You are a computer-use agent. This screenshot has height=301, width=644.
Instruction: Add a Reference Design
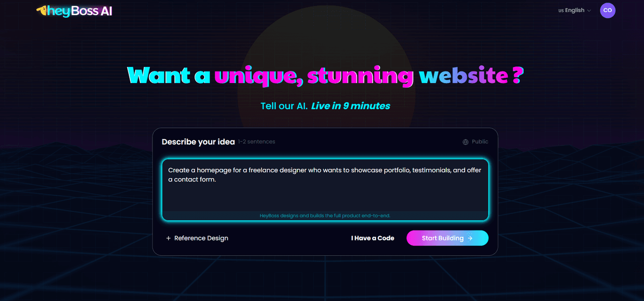coord(197,238)
